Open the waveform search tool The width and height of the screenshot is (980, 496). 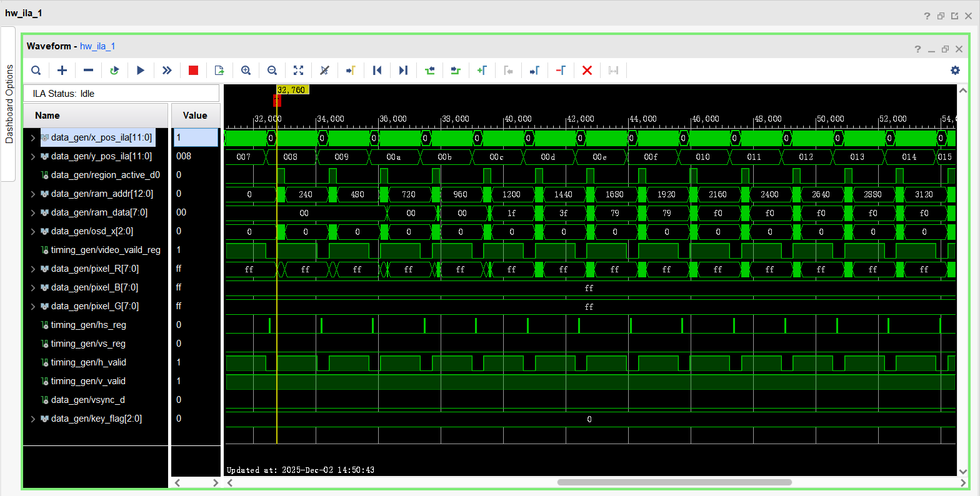[x=36, y=71]
